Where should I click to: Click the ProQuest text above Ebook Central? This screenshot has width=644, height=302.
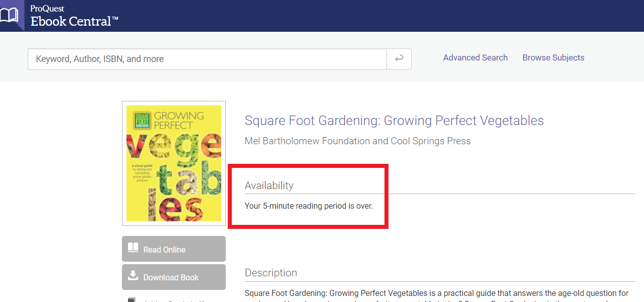click(x=47, y=9)
